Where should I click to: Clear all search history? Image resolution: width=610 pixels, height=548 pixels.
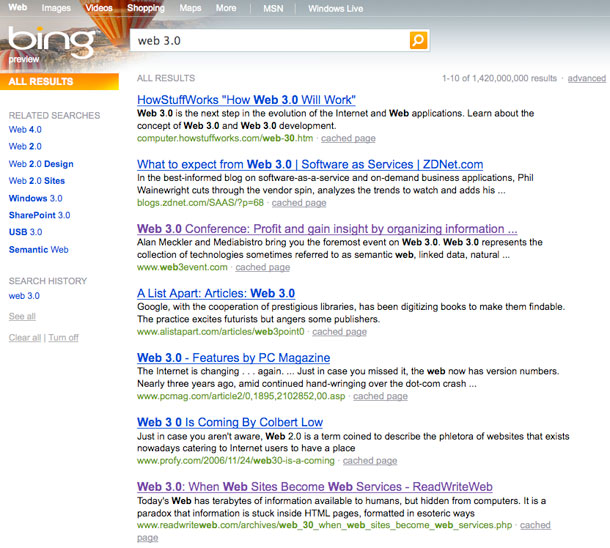point(25,338)
